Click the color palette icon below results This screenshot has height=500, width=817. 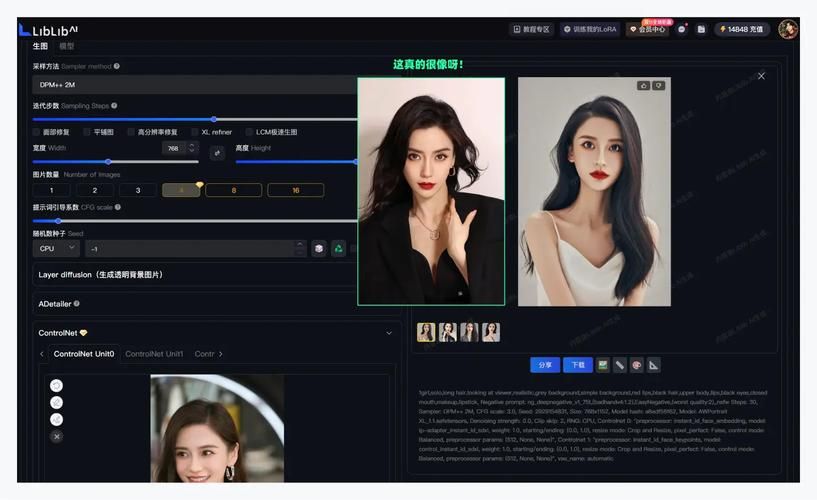(636, 365)
